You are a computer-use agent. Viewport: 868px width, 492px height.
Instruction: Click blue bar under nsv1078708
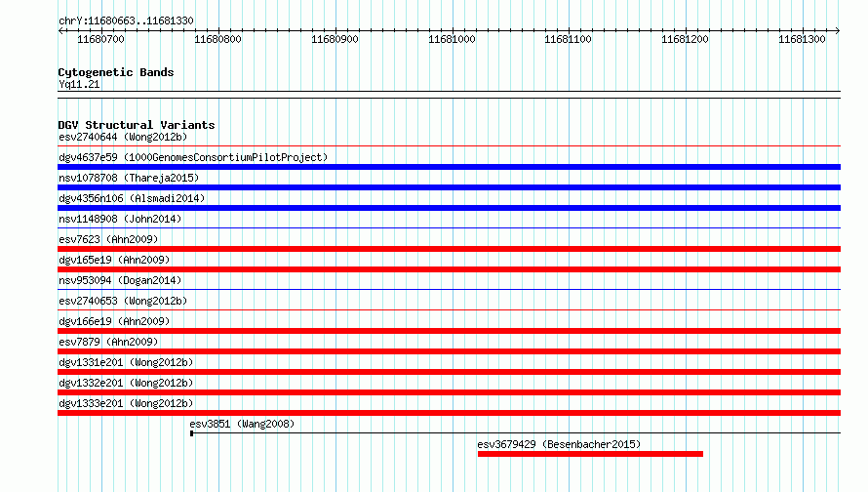[x=449, y=187]
